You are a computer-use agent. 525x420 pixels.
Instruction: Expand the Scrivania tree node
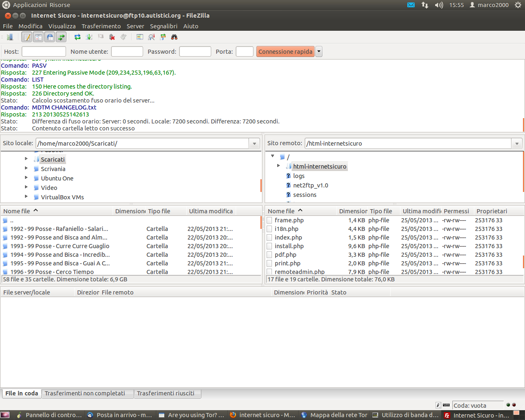coord(26,168)
